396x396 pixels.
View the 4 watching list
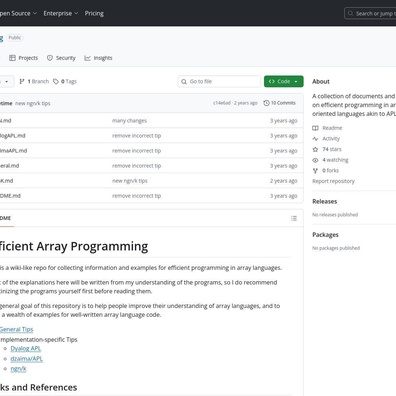point(335,160)
